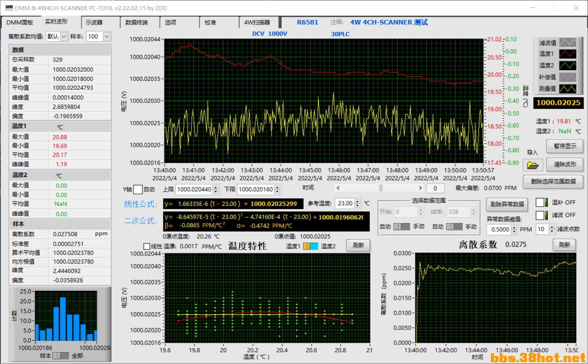The height and width of the screenshot is (364, 588).
Task: Click the 时间 horizontal scrollbar thumb
Action: tap(381, 188)
